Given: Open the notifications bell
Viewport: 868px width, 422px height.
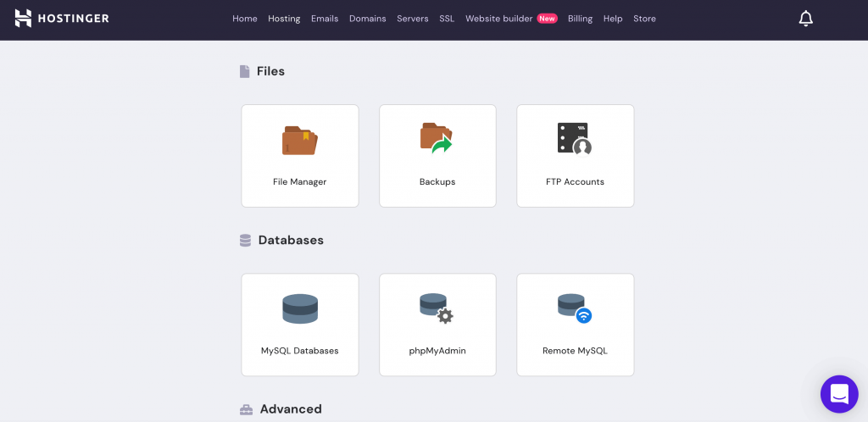Looking at the screenshot, I should click(x=805, y=19).
